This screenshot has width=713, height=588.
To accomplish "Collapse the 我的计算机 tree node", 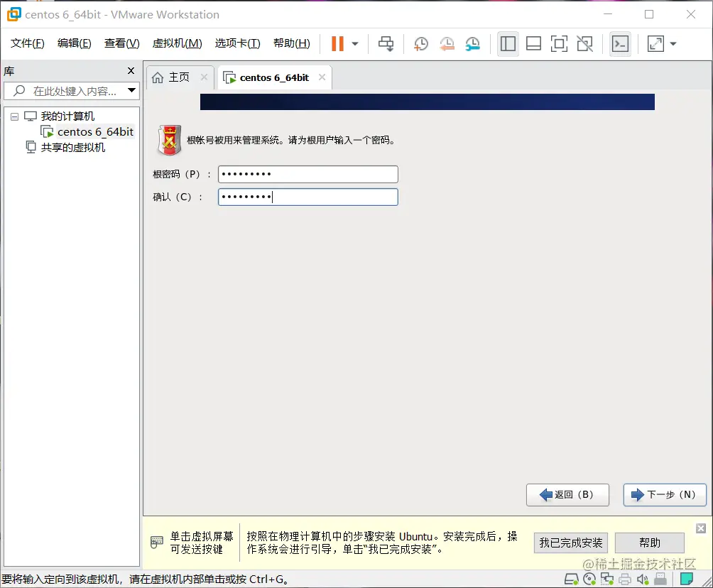I will tap(14, 117).
